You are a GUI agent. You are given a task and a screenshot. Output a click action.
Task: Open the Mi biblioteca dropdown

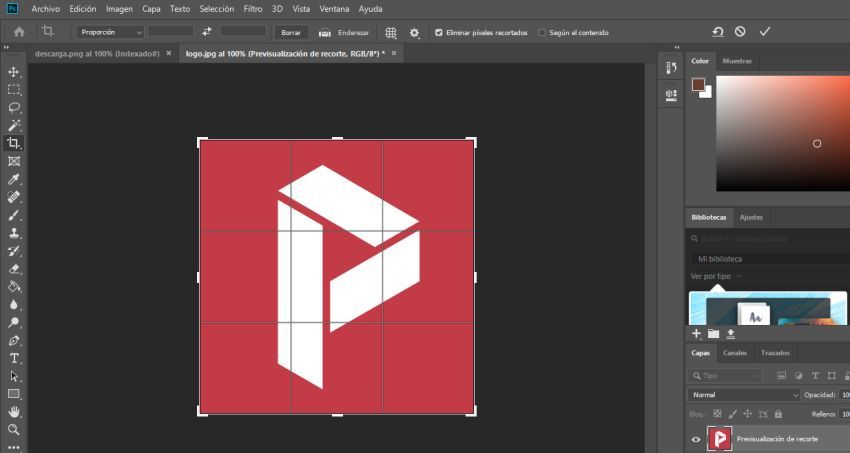pos(771,259)
